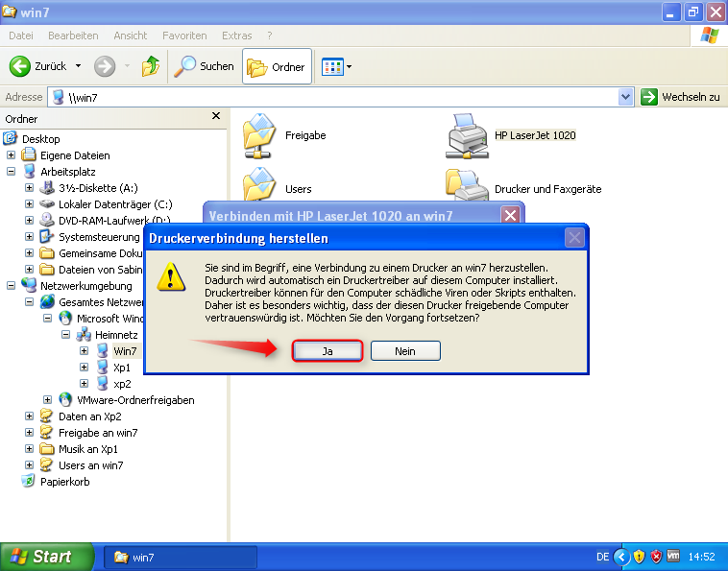Image resolution: width=728 pixels, height=571 pixels.
Task: Select Drucker und Faxgeräte icon
Action: (467, 184)
